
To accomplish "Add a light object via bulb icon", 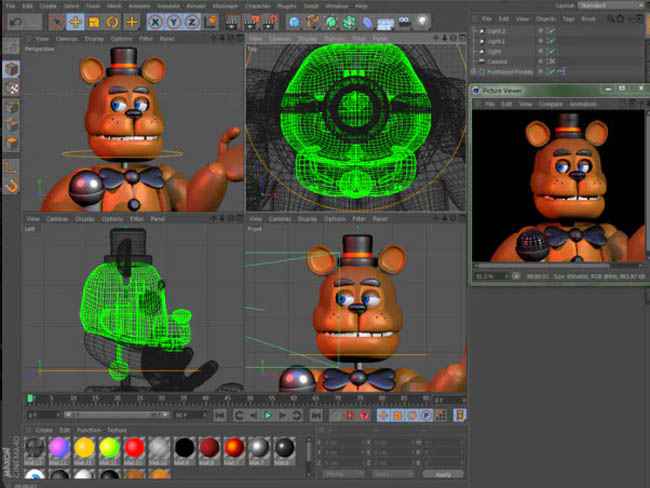I will (x=422, y=22).
